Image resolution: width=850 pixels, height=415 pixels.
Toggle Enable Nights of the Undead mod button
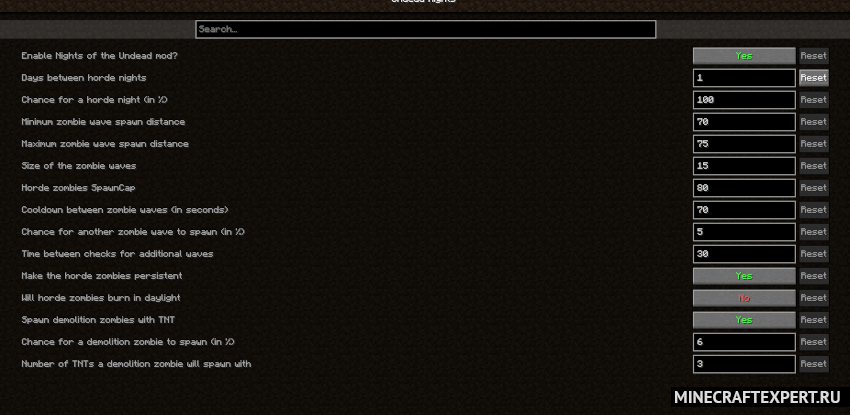point(744,56)
